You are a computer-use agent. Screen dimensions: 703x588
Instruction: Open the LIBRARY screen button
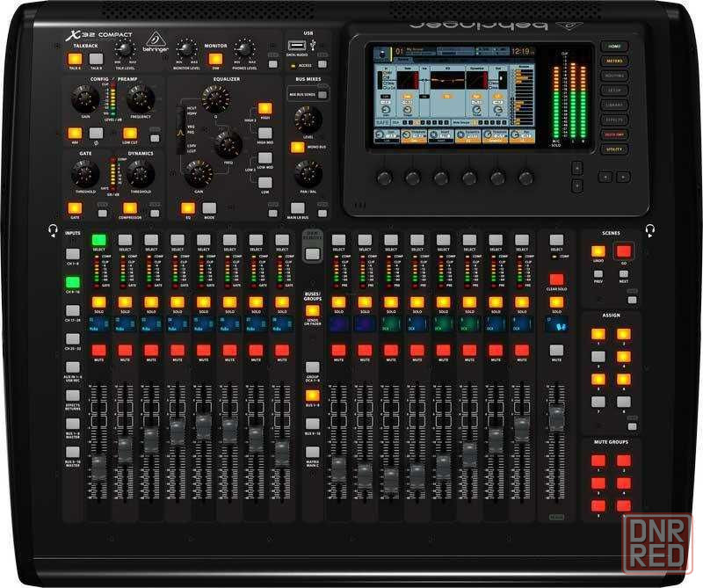pyautogui.click(x=614, y=105)
